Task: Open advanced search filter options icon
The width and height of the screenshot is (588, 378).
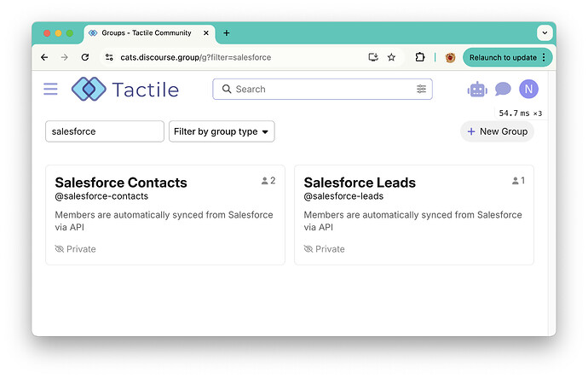Action: tap(421, 89)
